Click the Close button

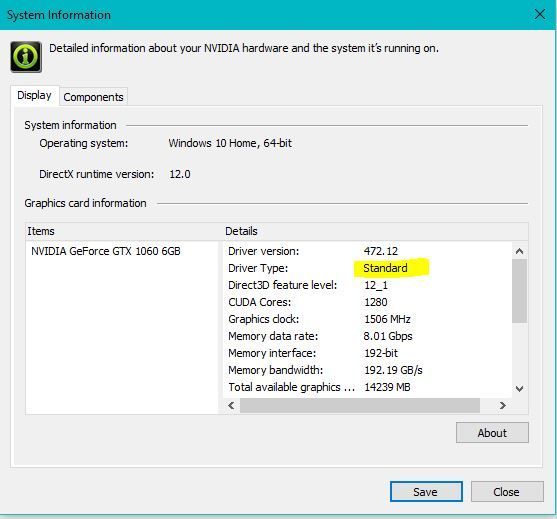point(507,492)
